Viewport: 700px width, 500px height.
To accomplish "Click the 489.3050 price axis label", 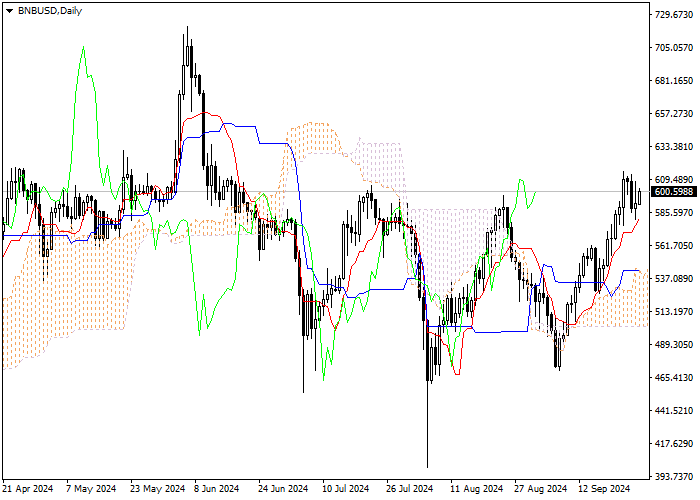I will (x=674, y=345).
